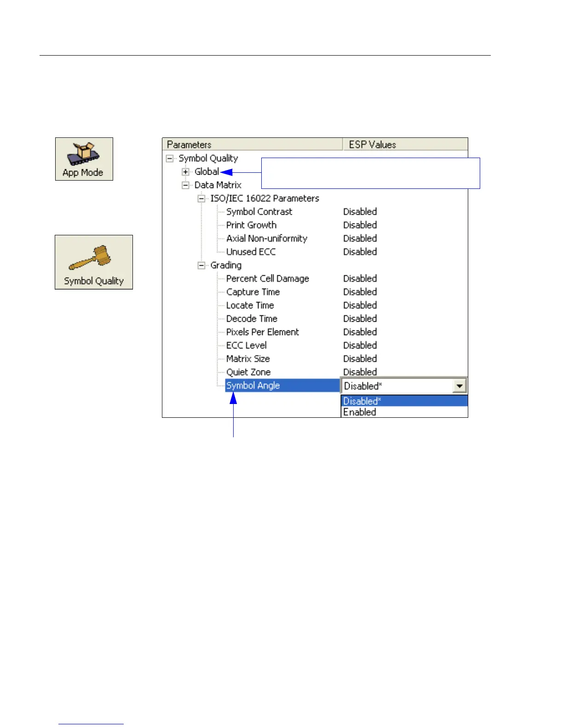The height and width of the screenshot is (728, 563).
Task: Select highlighted Symbol Angle row
Action: tap(282, 386)
